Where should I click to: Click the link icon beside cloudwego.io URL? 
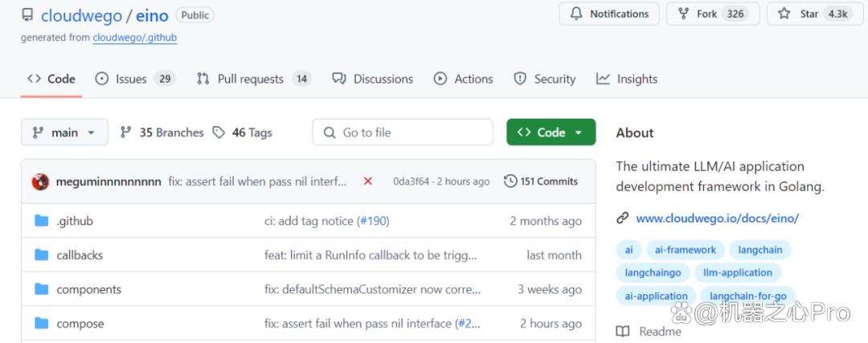point(623,218)
